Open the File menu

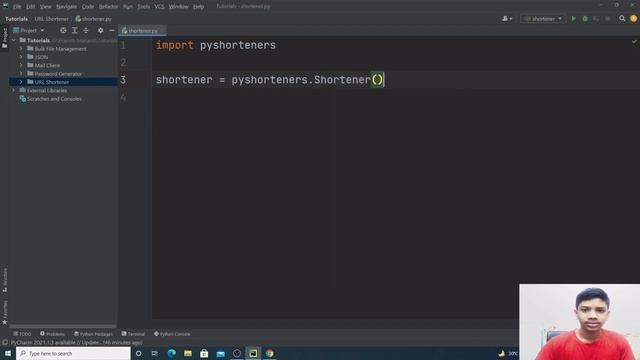pyautogui.click(x=17, y=7)
